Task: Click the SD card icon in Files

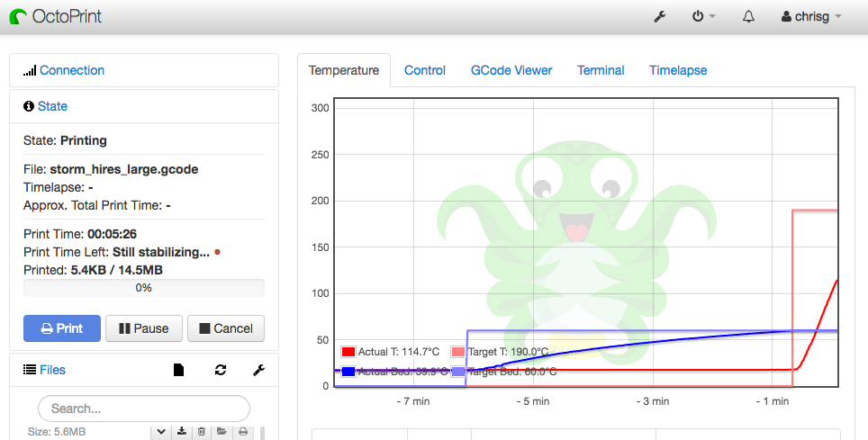Action: [178, 370]
